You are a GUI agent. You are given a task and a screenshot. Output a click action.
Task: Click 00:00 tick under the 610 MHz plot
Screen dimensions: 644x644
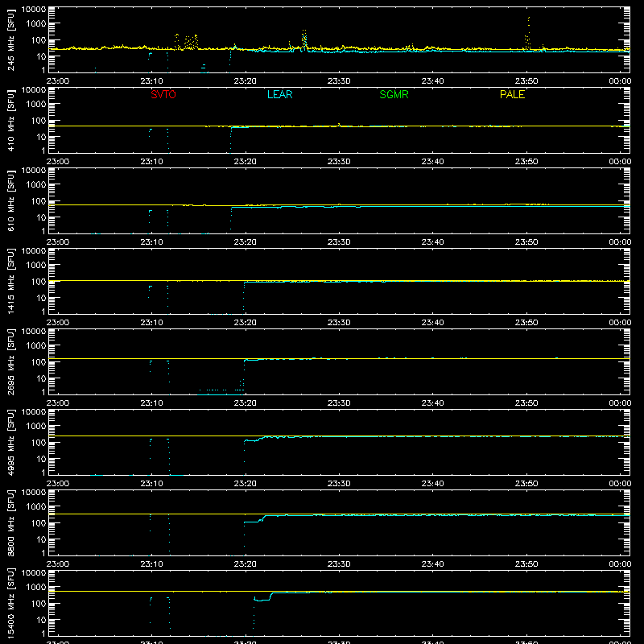tap(620, 242)
